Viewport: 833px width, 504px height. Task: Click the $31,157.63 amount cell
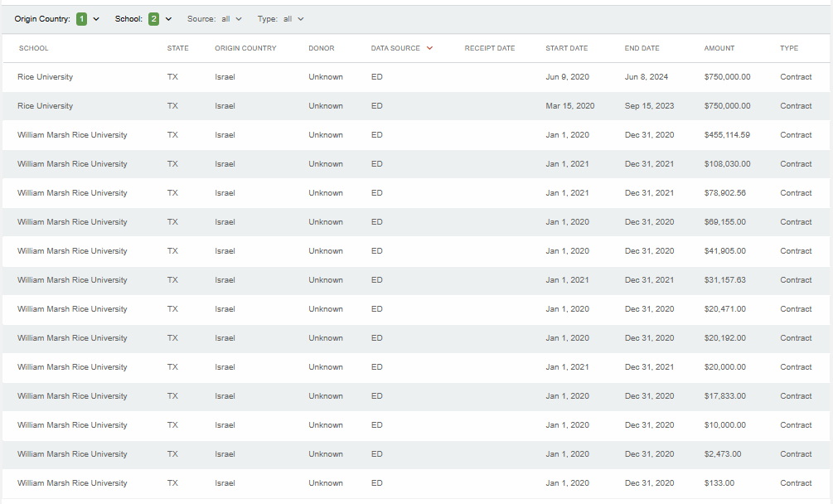[725, 280]
